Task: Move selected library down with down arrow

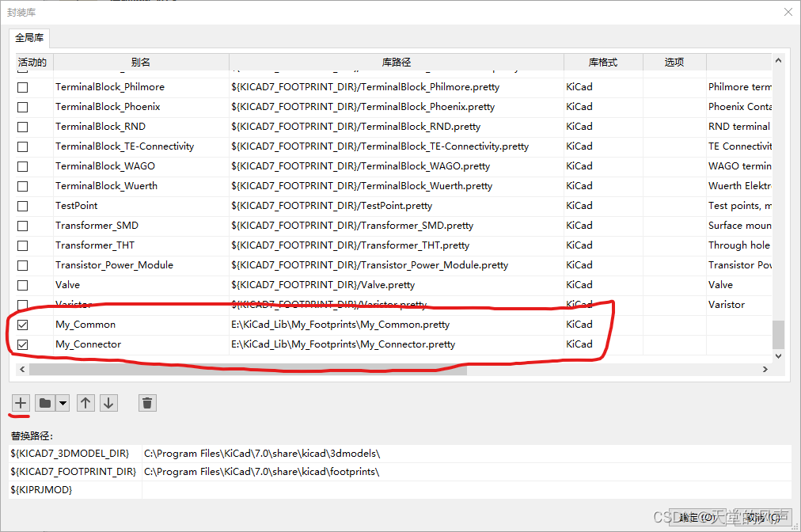Action: (108, 403)
